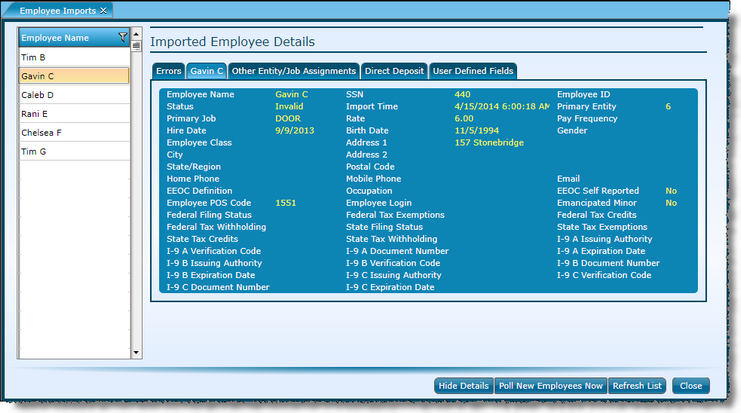Click the Address 1 value 157 Stonebridge

tap(490, 142)
